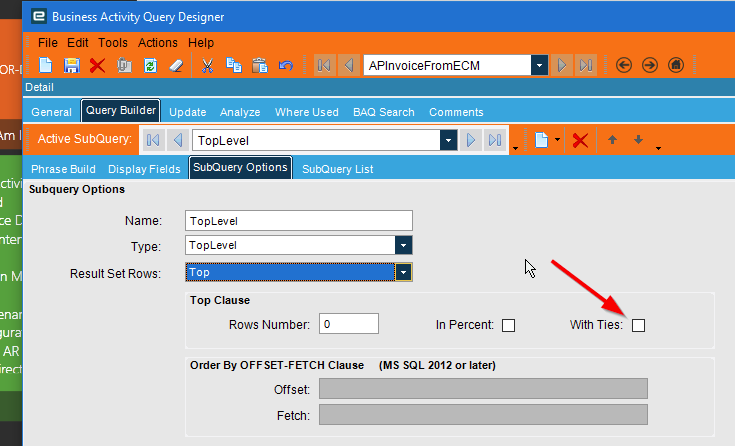The height and width of the screenshot is (446, 735).
Task: Refresh the query with the green arrows icon
Action: click(150, 65)
